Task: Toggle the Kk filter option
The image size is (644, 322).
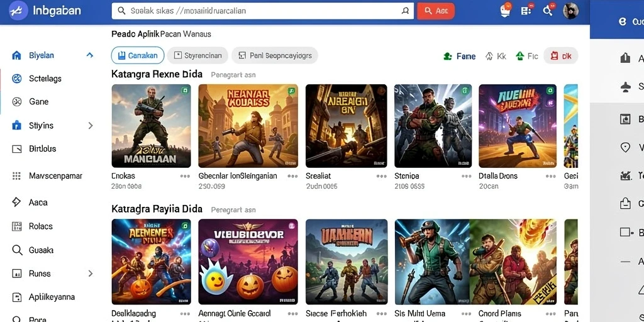Action: 496,56
